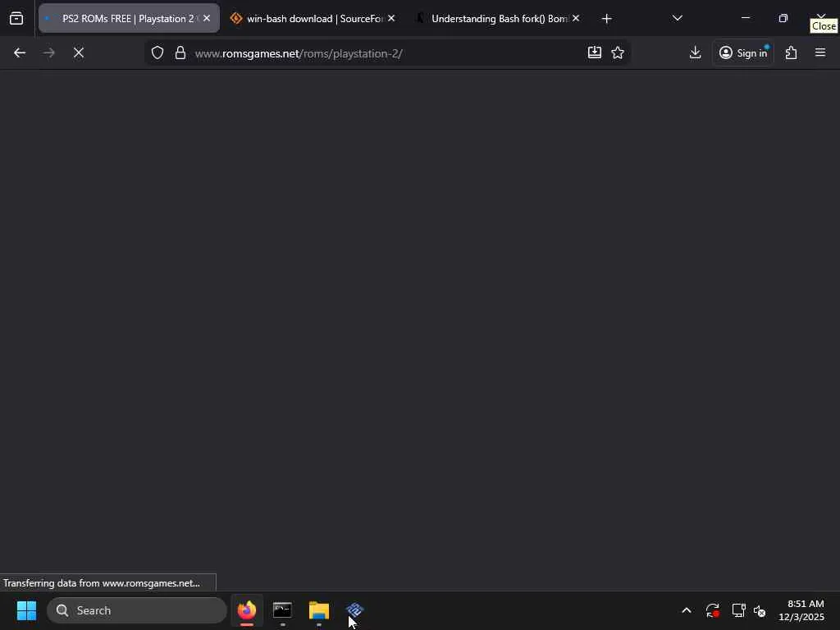Minimize the Firefox window
The image size is (840, 630).
(746, 18)
